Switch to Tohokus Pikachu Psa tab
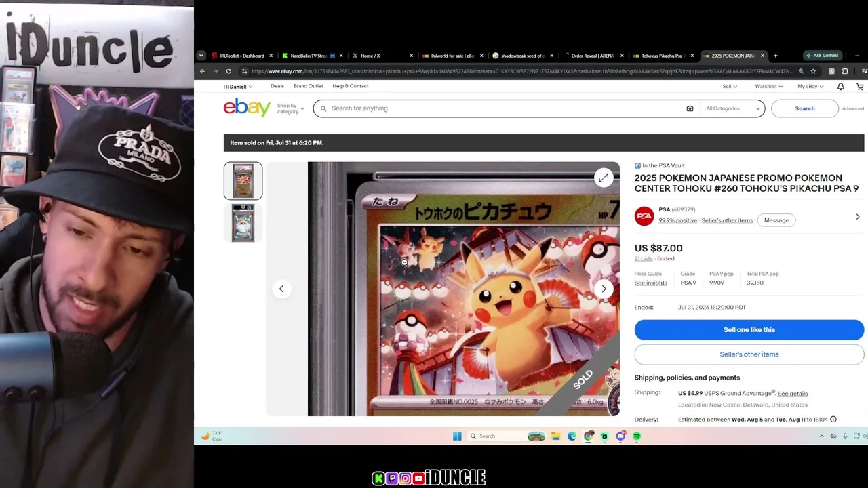The height and width of the screenshot is (488, 868). [x=663, y=56]
